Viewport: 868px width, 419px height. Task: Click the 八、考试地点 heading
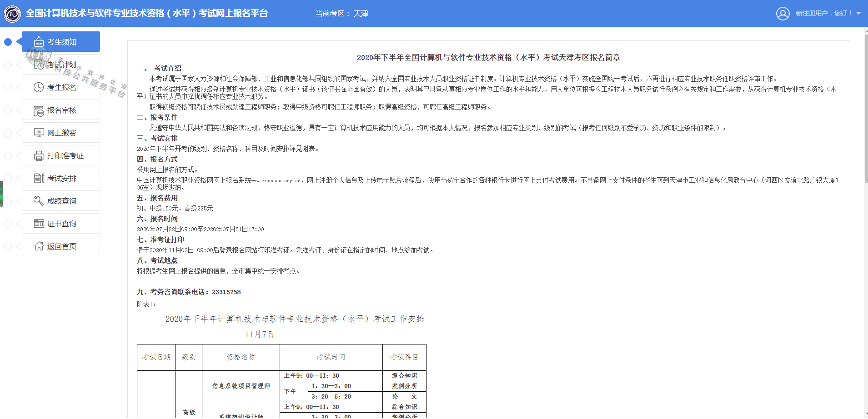pos(157,260)
